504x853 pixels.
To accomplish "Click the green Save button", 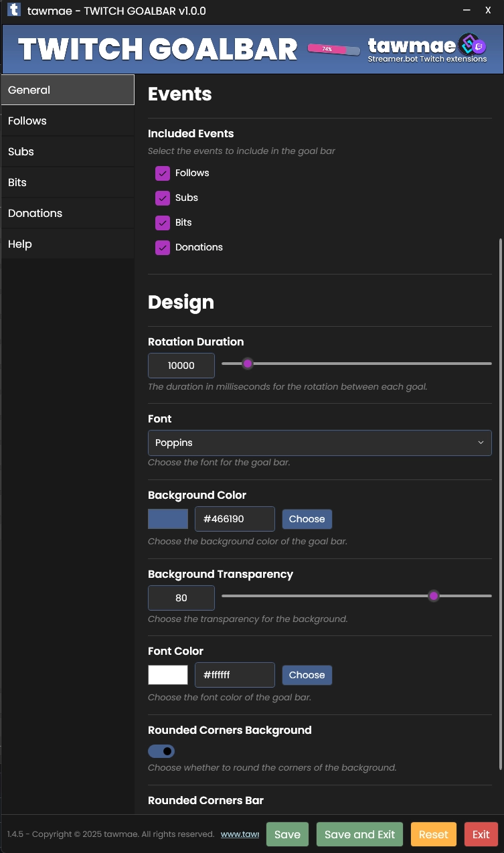I will pyautogui.click(x=287, y=834).
